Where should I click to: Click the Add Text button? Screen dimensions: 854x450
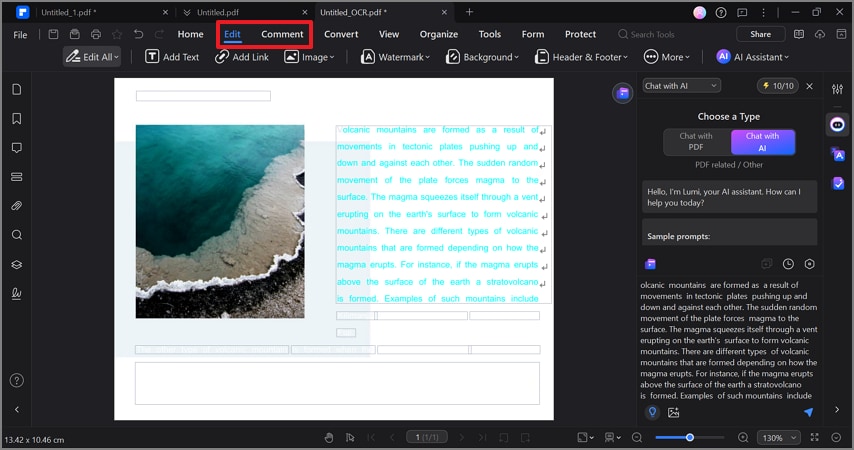click(172, 57)
